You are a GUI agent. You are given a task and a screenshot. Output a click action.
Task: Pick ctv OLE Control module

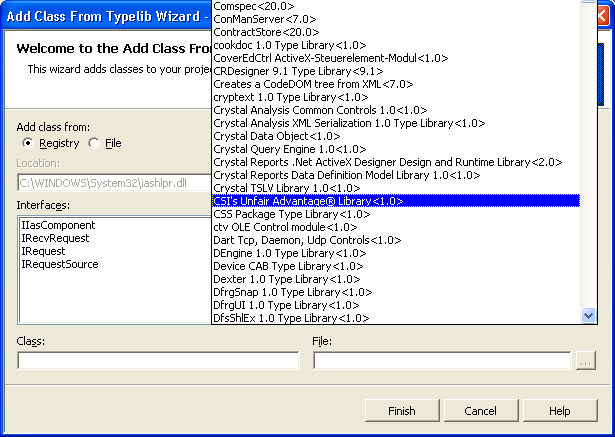click(x=396, y=227)
